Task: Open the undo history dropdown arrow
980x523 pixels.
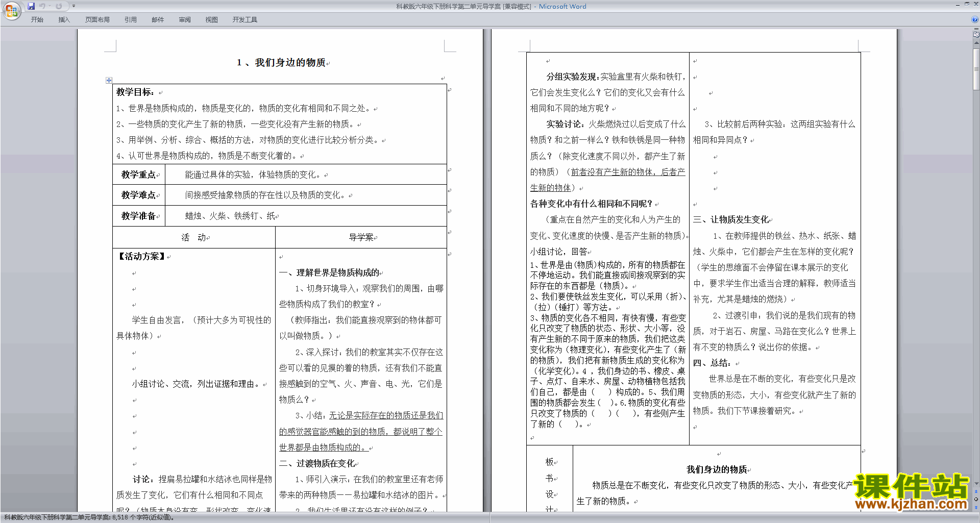Action: (50, 6)
